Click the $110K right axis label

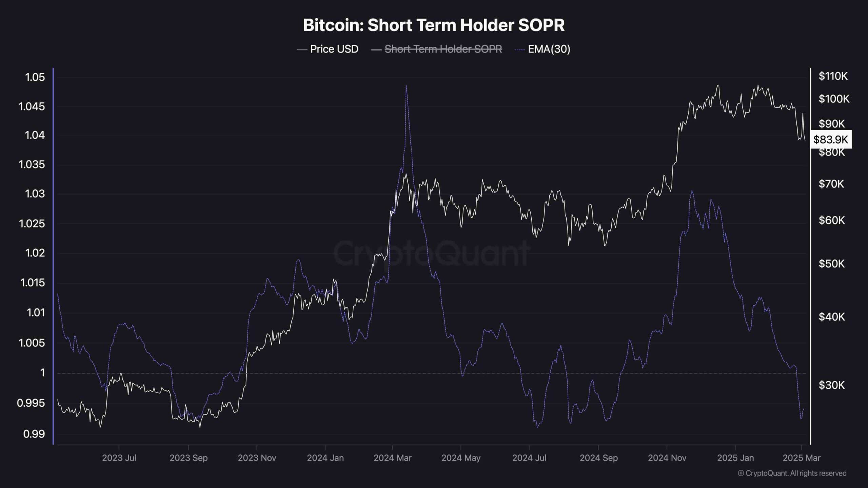[x=833, y=76]
